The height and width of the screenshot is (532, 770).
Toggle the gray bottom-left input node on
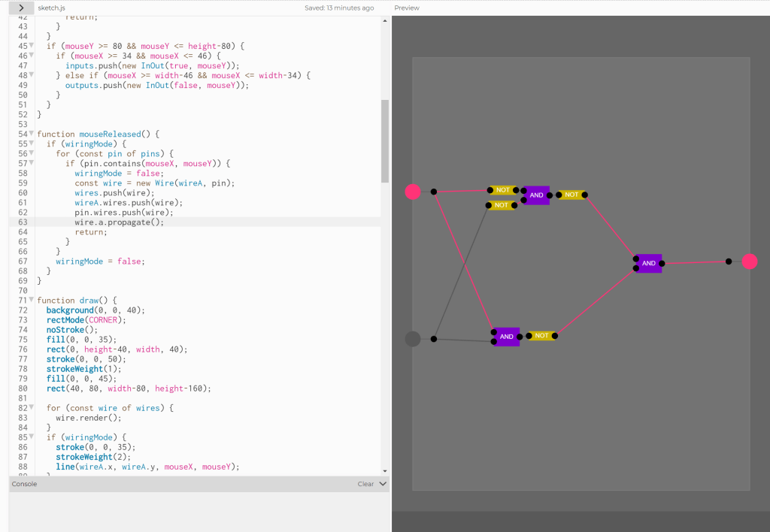413,339
